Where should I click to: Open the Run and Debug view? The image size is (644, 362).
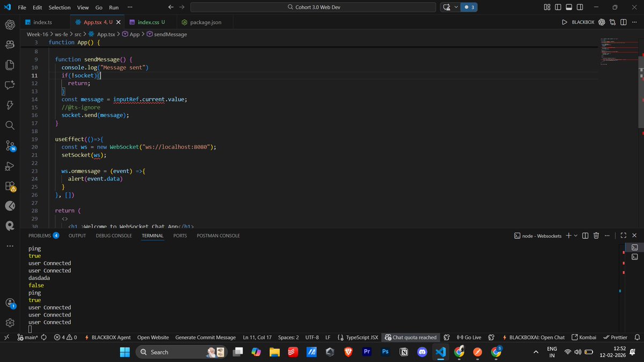pyautogui.click(x=10, y=166)
